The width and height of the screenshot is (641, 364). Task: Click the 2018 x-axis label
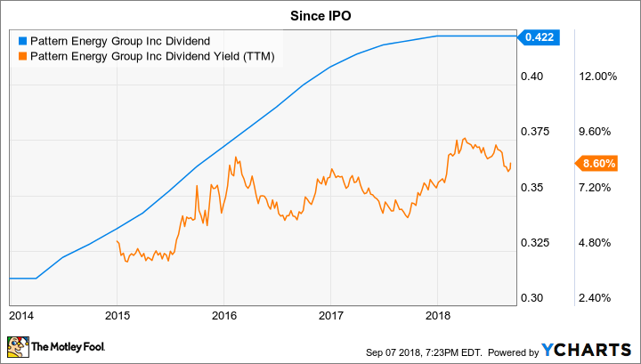click(x=438, y=315)
